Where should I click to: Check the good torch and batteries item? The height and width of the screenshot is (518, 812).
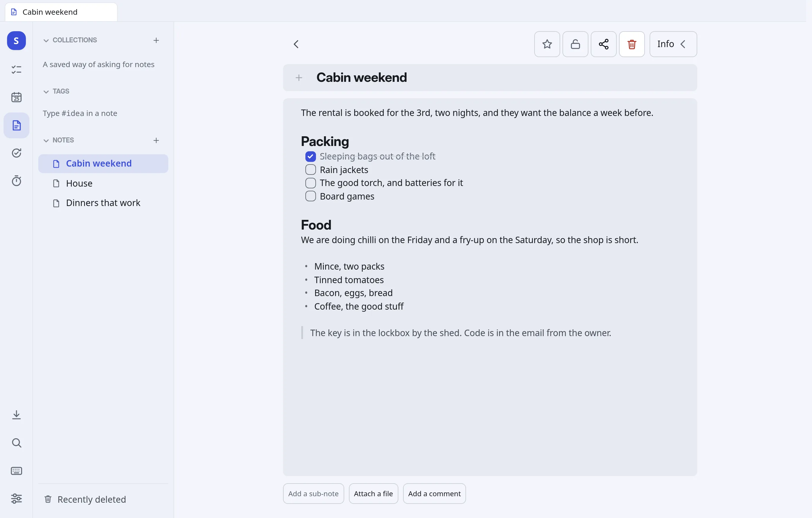click(x=311, y=183)
